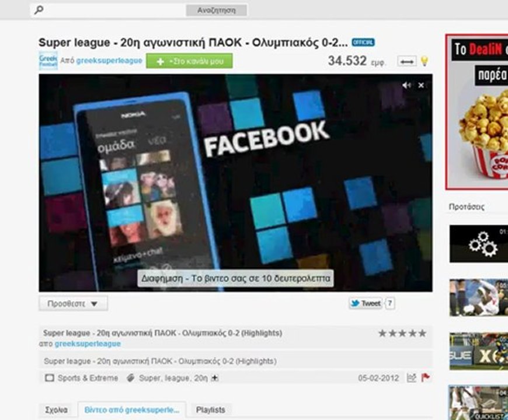The width and height of the screenshot is (508, 420).
Task: Rate the video using the five stars
Action: coord(402,333)
